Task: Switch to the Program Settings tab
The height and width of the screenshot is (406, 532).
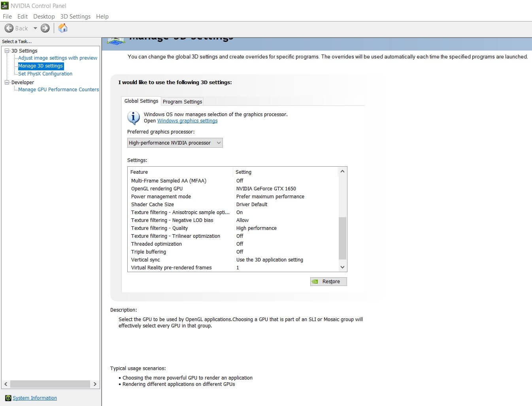Action: click(182, 101)
